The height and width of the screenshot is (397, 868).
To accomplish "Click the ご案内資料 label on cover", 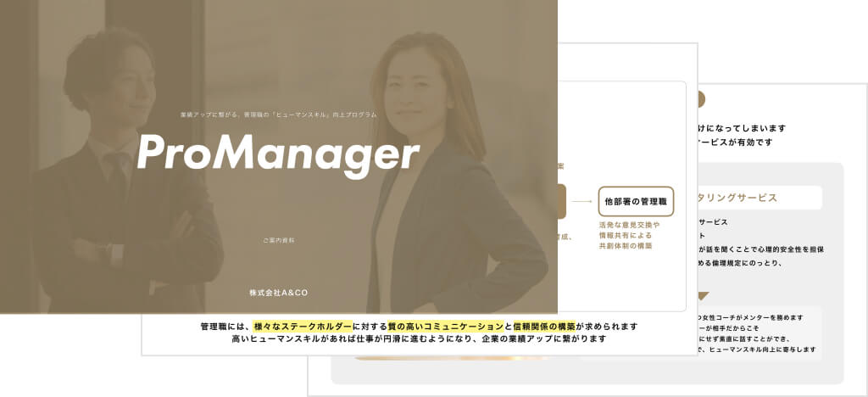I will tap(278, 241).
